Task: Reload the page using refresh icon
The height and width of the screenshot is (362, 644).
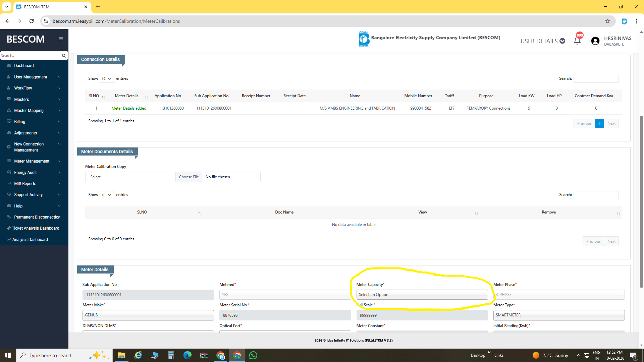Action: coord(32,21)
